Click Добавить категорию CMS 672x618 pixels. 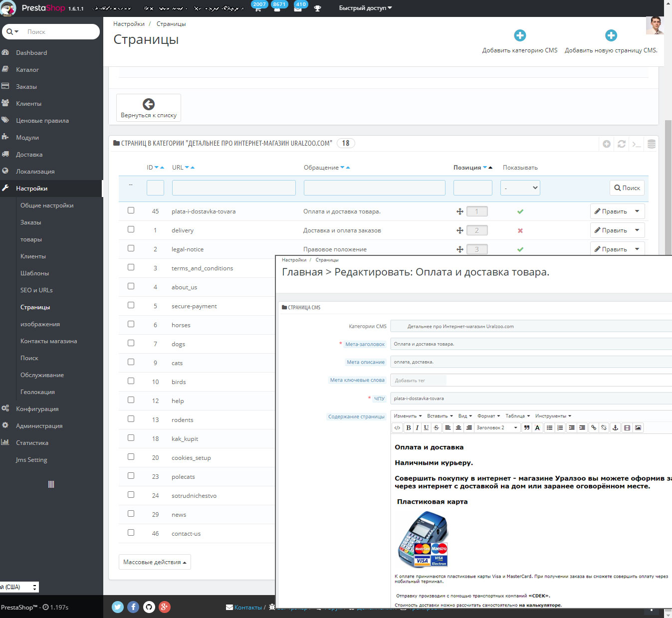click(520, 42)
